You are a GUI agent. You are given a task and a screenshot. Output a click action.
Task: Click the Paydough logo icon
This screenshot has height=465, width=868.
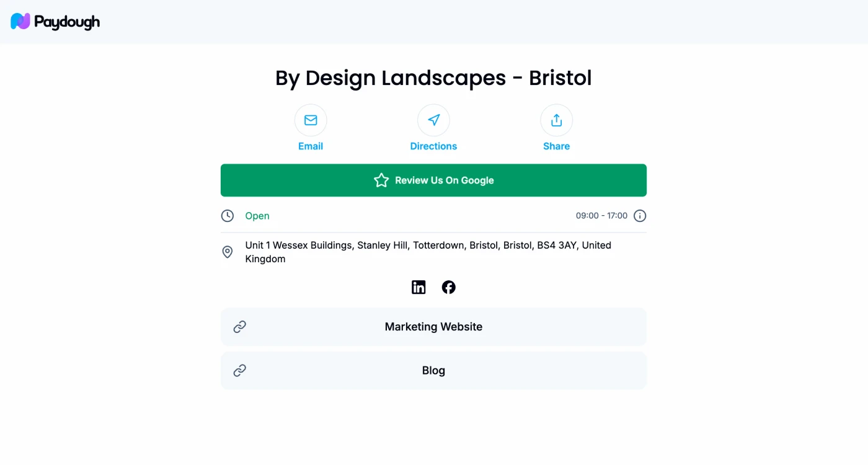coord(20,22)
